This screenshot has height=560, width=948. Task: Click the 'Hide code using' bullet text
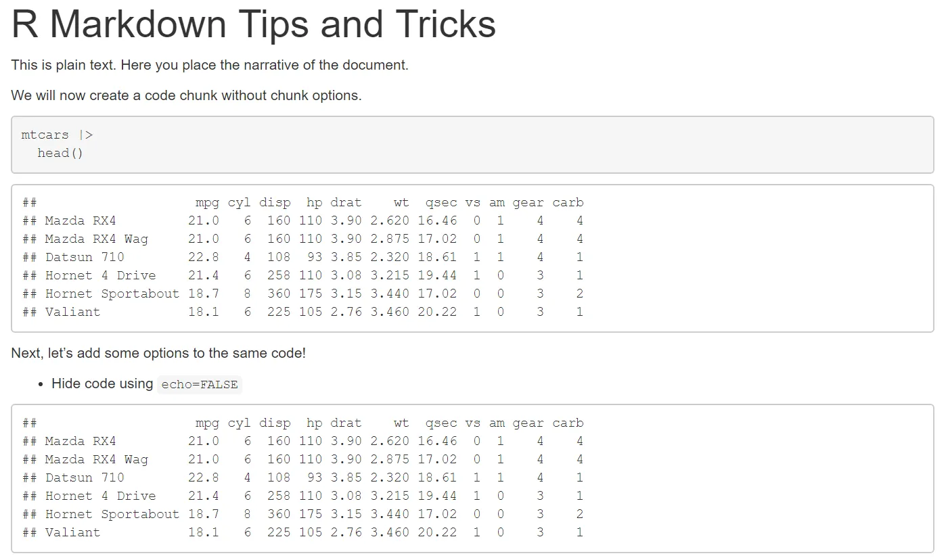coord(102,383)
